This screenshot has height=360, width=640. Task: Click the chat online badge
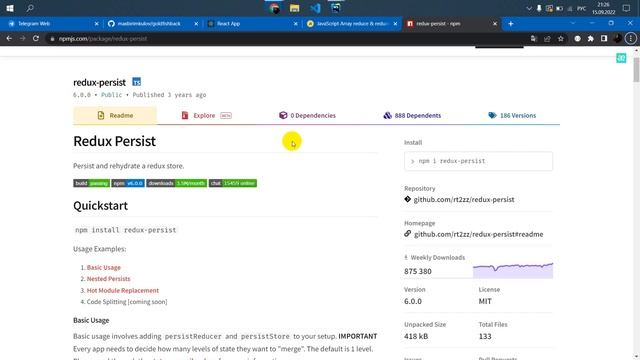click(x=233, y=183)
